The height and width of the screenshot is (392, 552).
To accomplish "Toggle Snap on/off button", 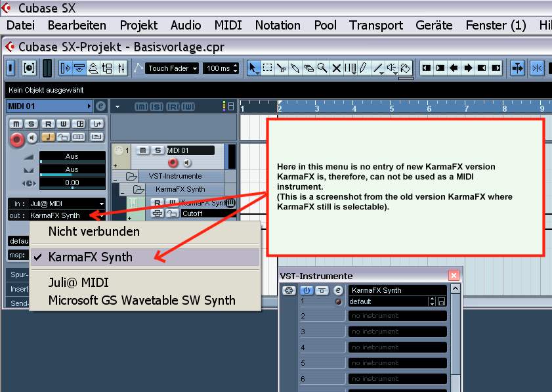I will point(537,68).
